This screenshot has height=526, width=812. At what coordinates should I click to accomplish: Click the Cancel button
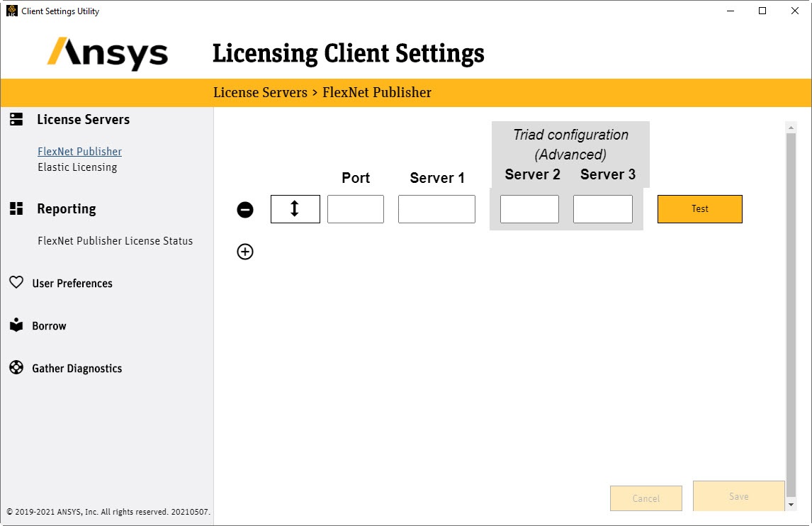(x=645, y=498)
